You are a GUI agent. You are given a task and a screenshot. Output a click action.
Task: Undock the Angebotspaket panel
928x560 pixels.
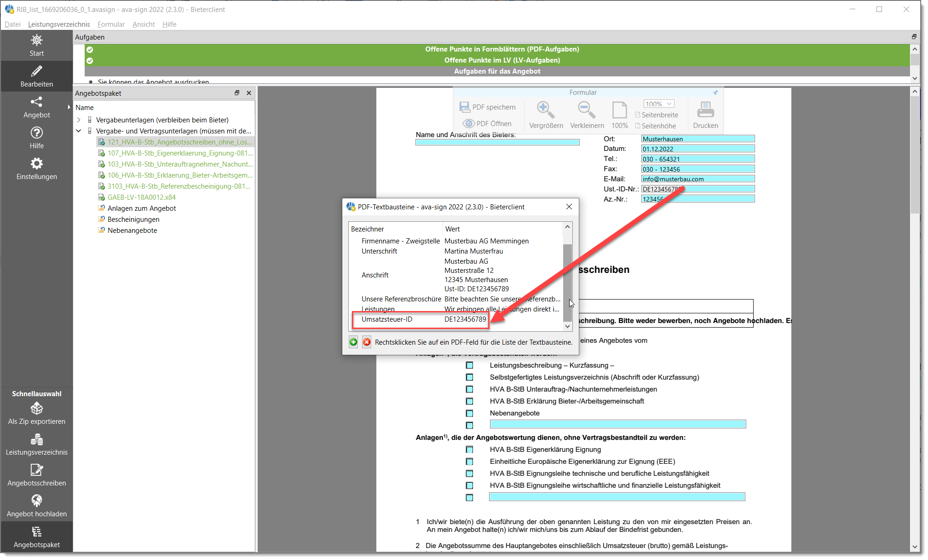tap(237, 93)
